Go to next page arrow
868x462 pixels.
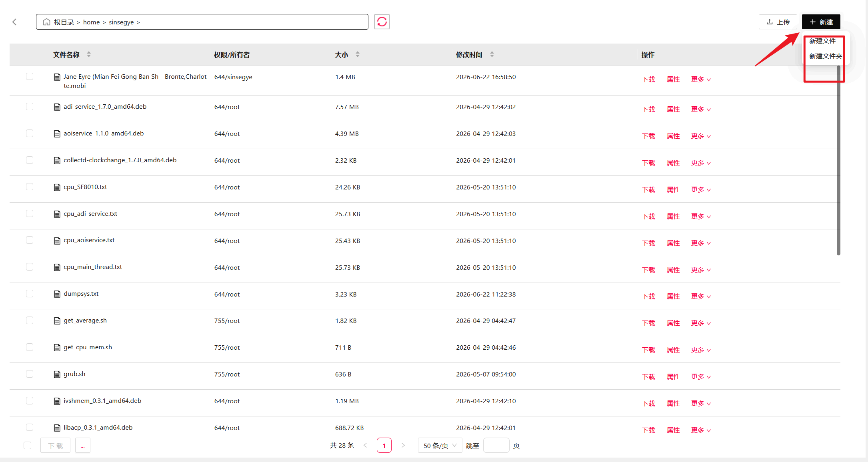(x=403, y=445)
